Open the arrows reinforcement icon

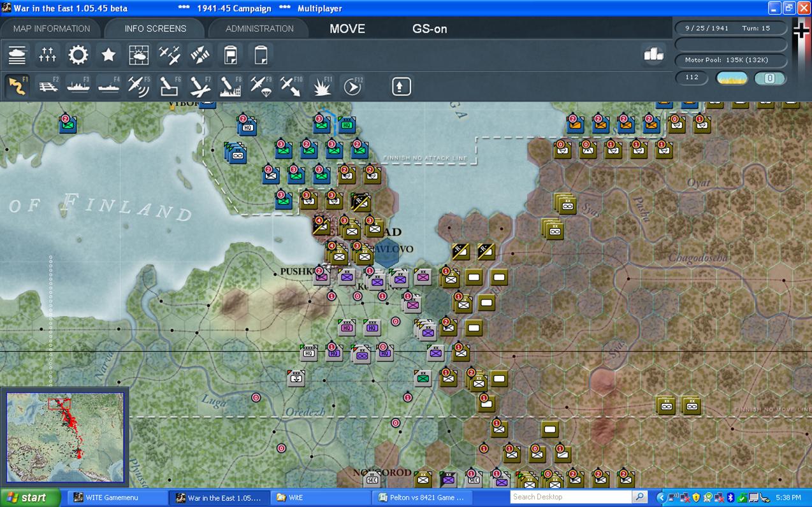pyautogui.click(x=200, y=55)
